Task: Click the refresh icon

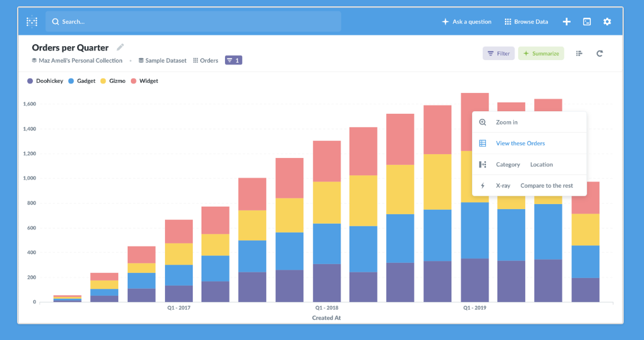Action: pyautogui.click(x=599, y=54)
